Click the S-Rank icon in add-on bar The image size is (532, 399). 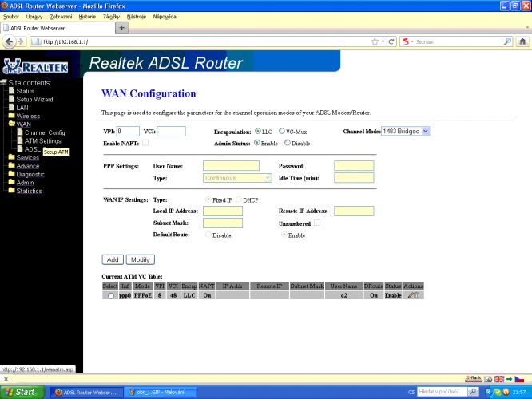coord(474,379)
